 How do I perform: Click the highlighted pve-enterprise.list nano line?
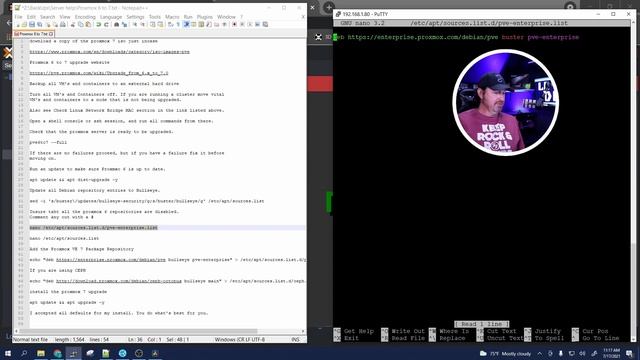(x=93, y=228)
